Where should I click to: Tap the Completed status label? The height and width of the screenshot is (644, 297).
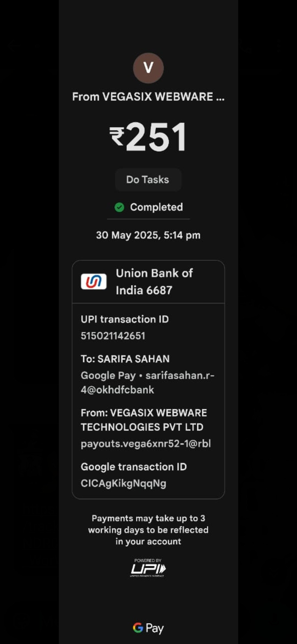pyautogui.click(x=156, y=207)
